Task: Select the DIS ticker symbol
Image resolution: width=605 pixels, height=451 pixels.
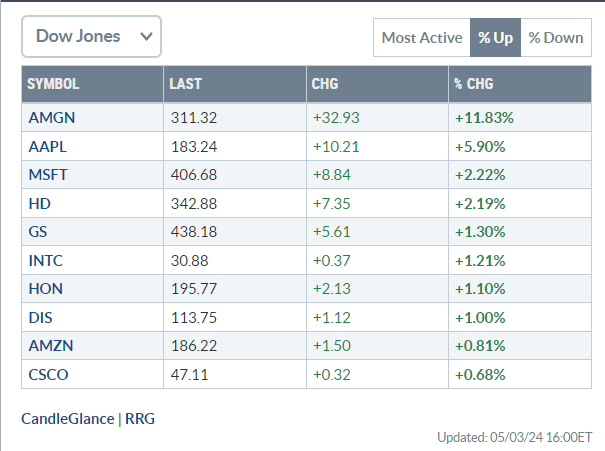Action: click(x=42, y=318)
